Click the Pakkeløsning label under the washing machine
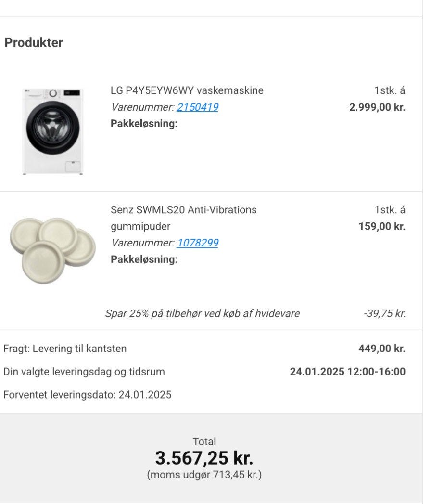 point(144,124)
